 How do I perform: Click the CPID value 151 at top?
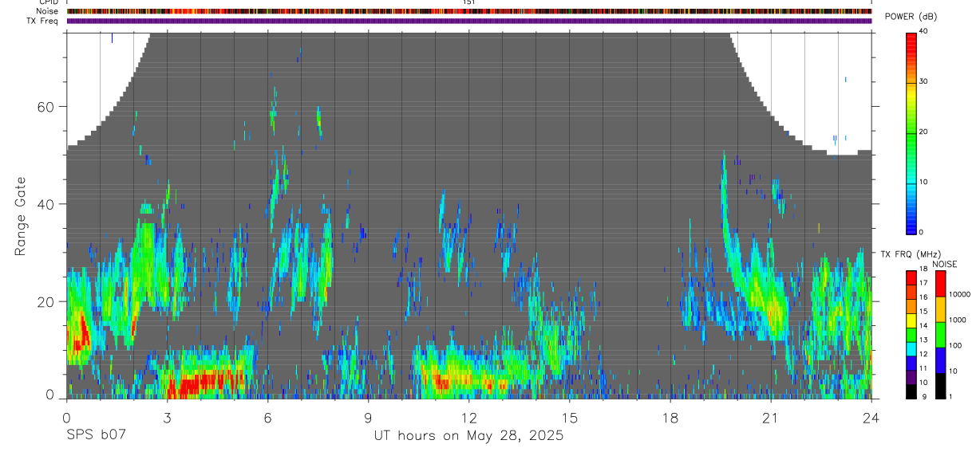[x=469, y=2]
